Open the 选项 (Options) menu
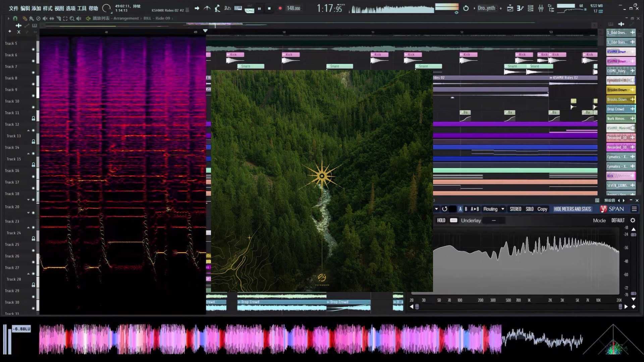The width and height of the screenshot is (644, 362). [x=70, y=8]
